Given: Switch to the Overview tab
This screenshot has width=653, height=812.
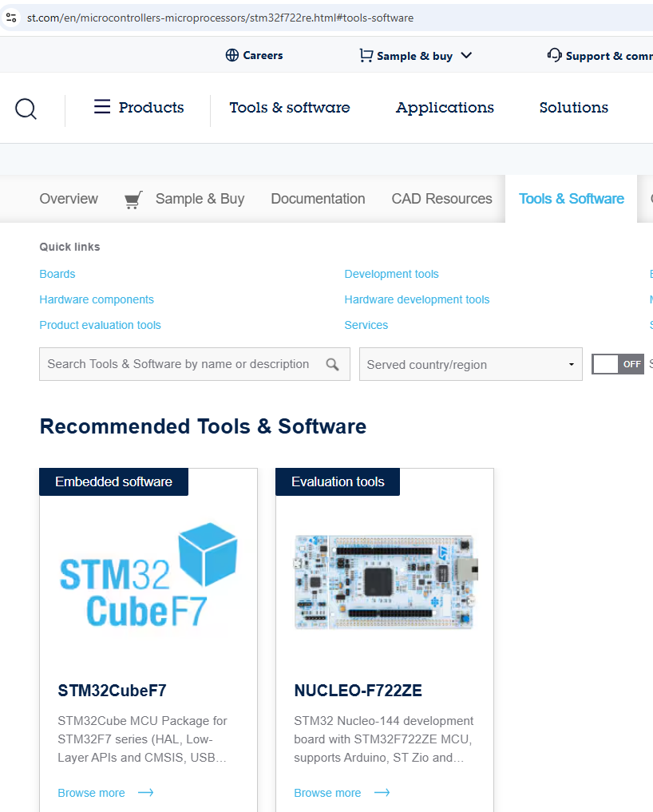Looking at the screenshot, I should (69, 198).
